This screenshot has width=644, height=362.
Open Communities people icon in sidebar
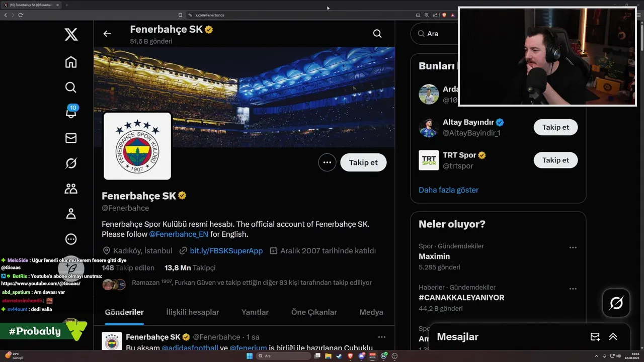pos(71,189)
